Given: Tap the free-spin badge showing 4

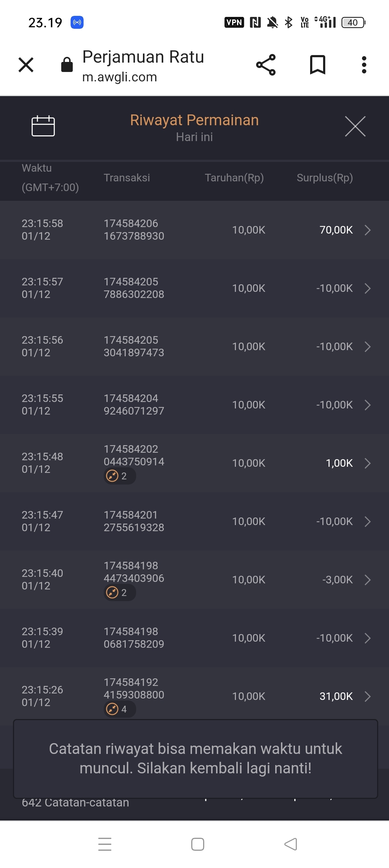Looking at the screenshot, I should point(119,709).
